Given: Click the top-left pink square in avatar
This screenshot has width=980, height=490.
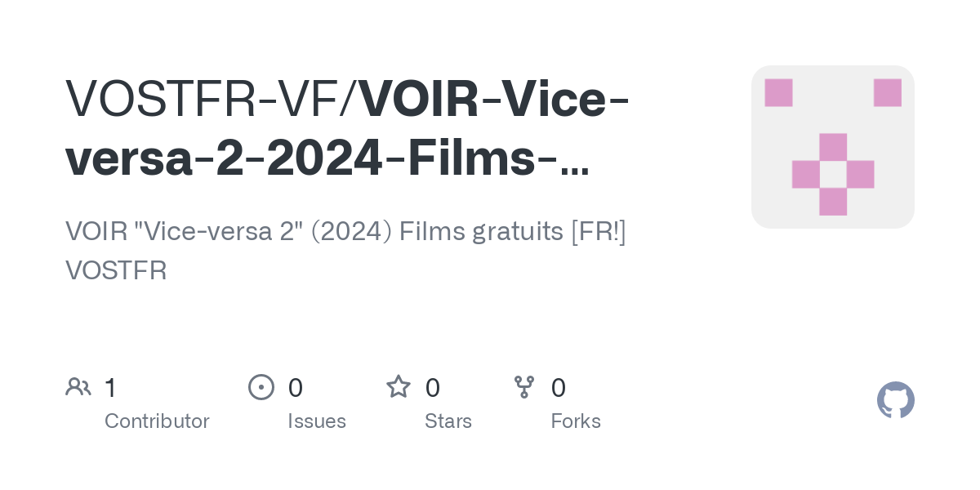Looking at the screenshot, I should [778, 92].
